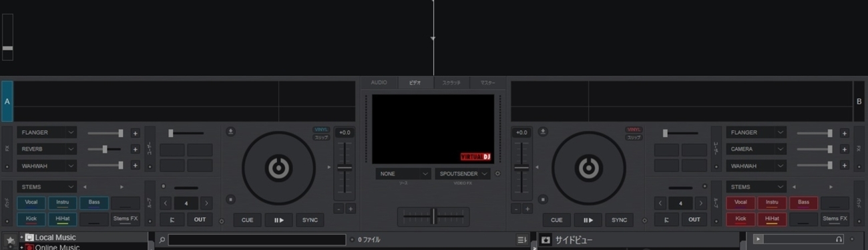
Task: Switch to the スクラッチ tab
Action: pos(451,83)
